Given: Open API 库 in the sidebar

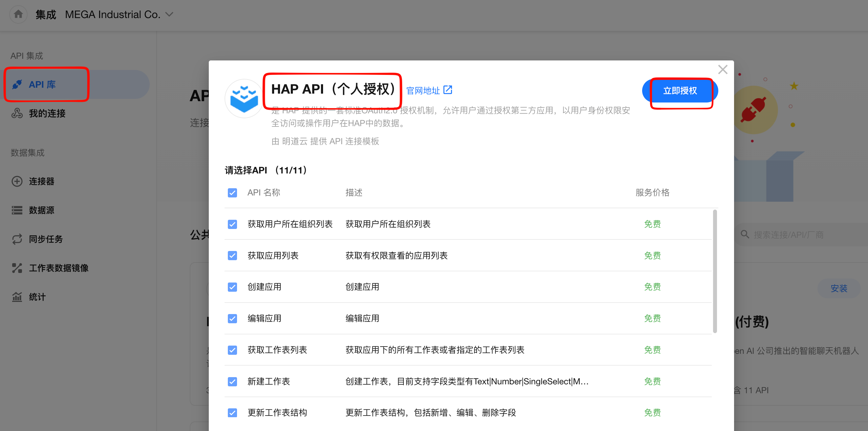Looking at the screenshot, I should 42,84.
